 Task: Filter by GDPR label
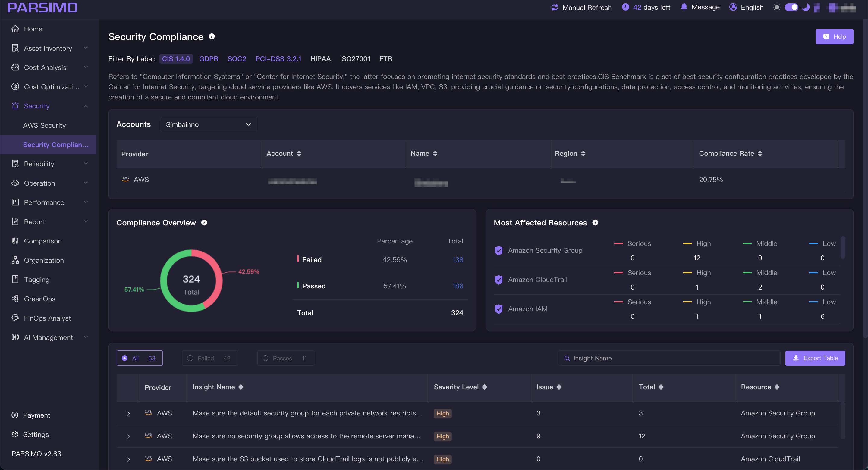click(209, 59)
